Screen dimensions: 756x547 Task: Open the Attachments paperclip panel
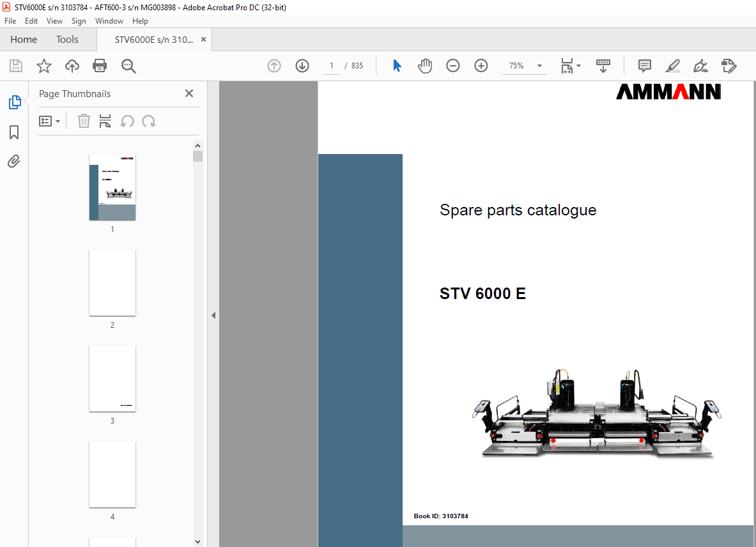point(14,161)
